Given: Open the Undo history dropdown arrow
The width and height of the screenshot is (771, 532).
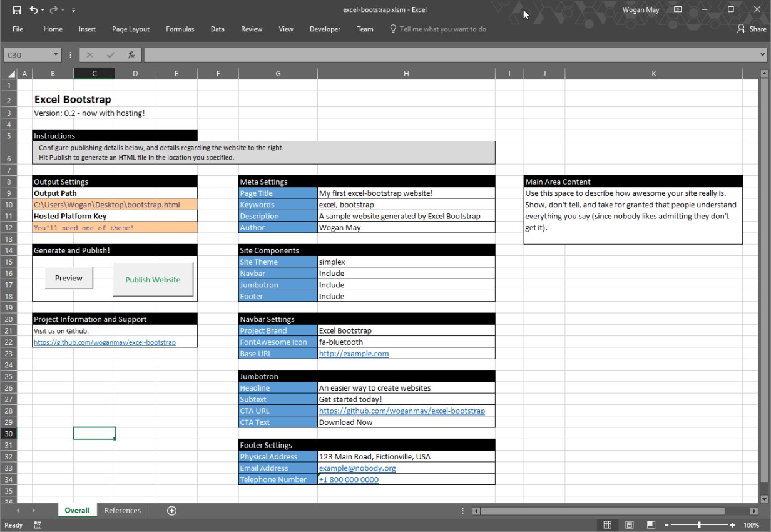Looking at the screenshot, I should 42,10.
